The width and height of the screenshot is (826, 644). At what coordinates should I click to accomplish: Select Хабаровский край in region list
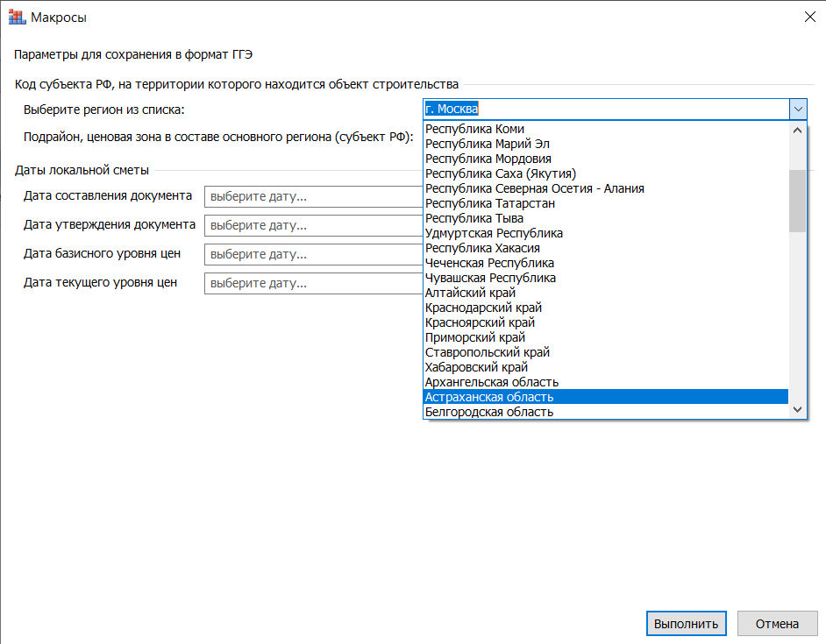click(476, 367)
